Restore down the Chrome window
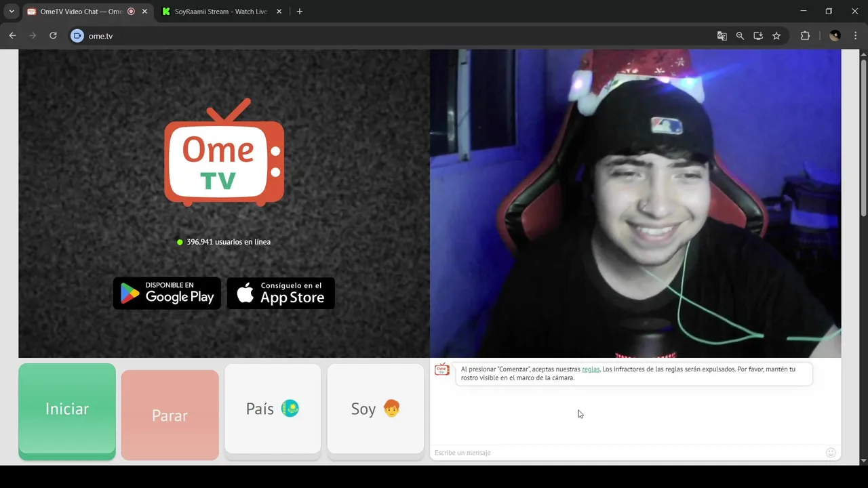Image resolution: width=868 pixels, height=488 pixels. [829, 11]
